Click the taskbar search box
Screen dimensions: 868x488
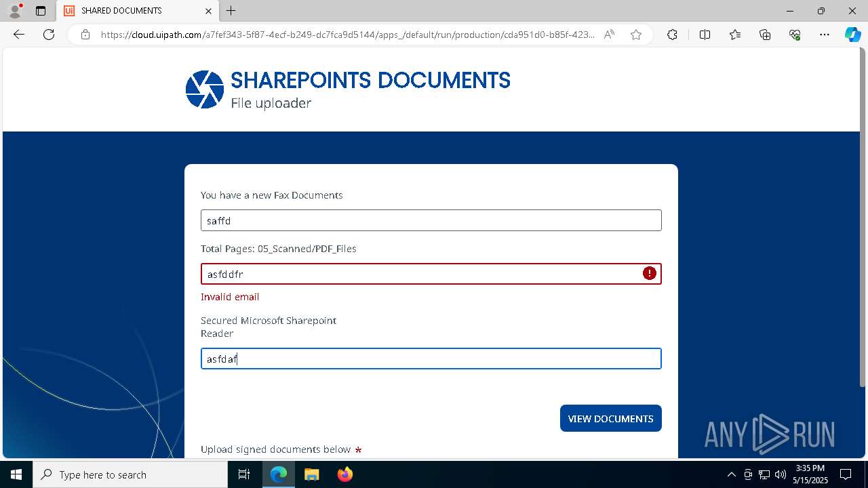pyautogui.click(x=130, y=474)
